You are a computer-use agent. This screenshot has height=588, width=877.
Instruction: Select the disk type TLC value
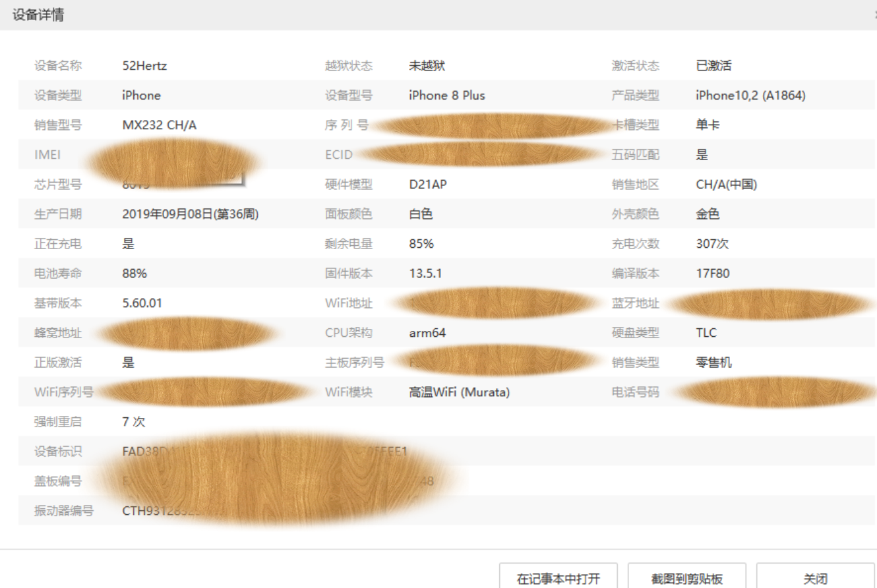point(706,333)
